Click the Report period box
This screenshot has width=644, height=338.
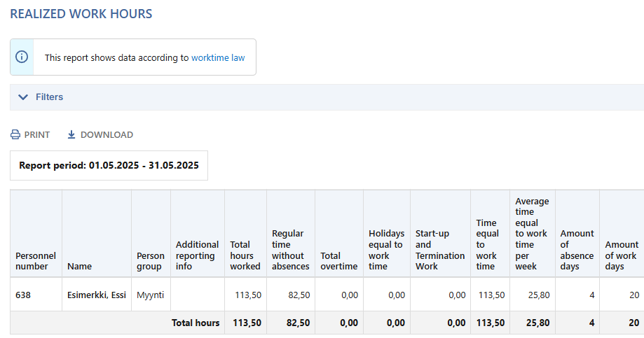[109, 165]
